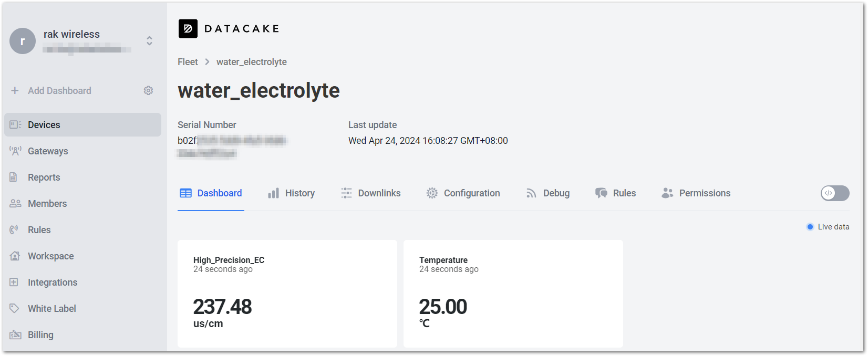
Task: Click the Fleet breadcrumb link
Action: (x=188, y=62)
